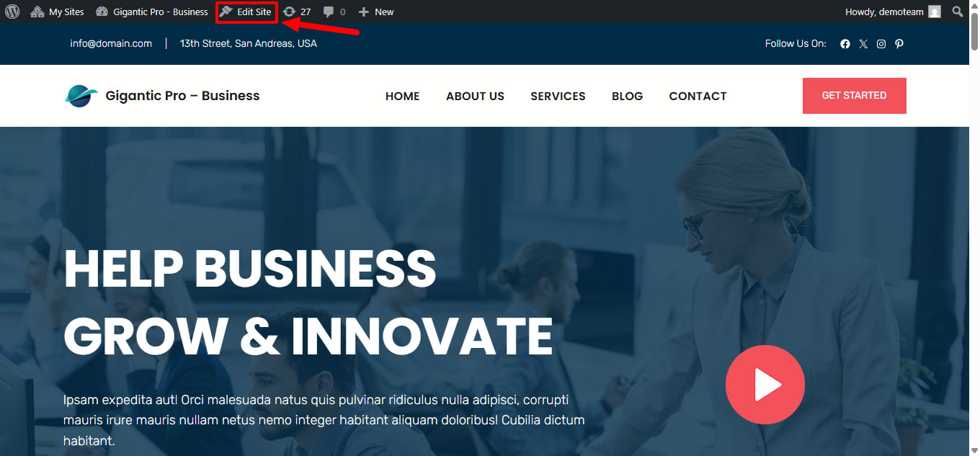This screenshot has width=980, height=456.
Task: Open the admin bar search magnifier
Action: point(958,12)
